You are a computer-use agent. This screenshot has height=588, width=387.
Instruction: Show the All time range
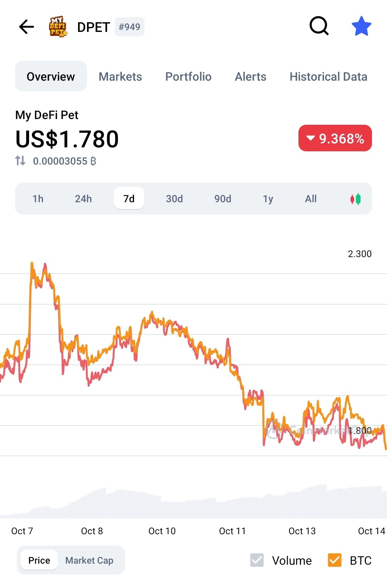point(311,199)
